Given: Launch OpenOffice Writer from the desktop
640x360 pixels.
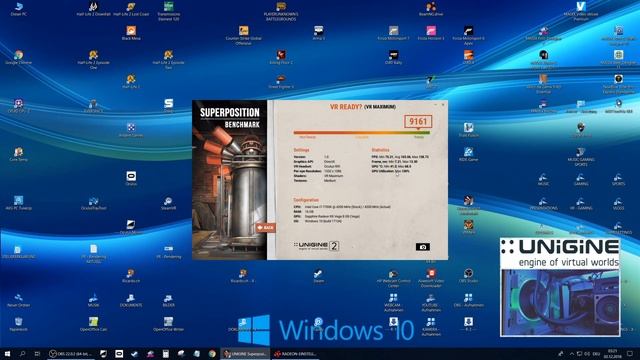Looking at the screenshot, I should click(168, 324).
